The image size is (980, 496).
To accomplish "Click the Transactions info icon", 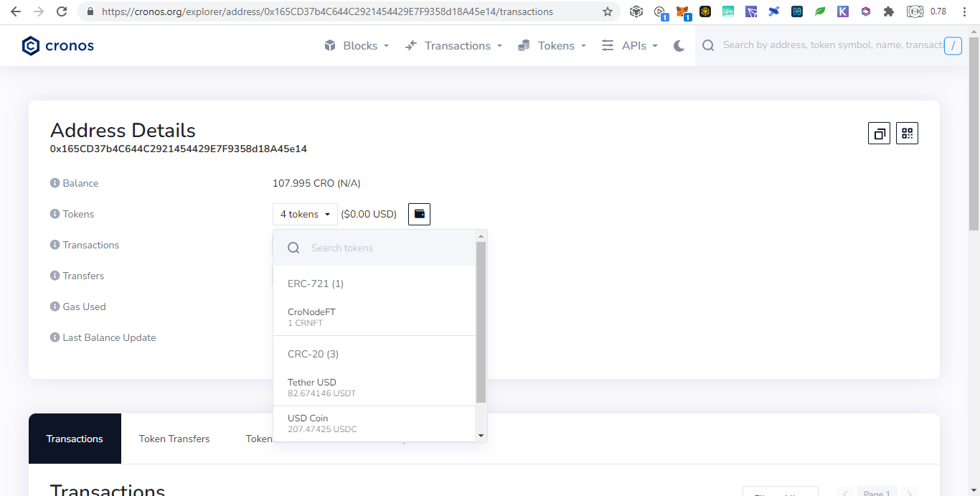I will pos(55,245).
